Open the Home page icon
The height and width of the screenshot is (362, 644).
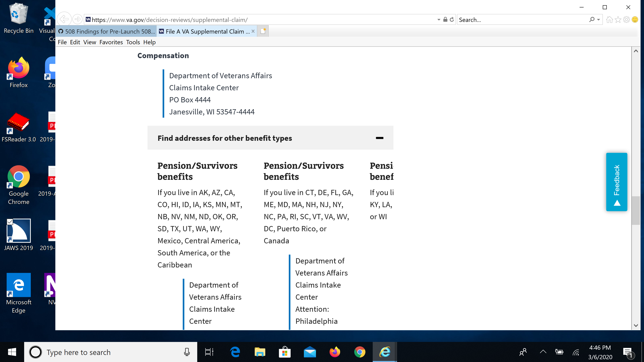609,20
